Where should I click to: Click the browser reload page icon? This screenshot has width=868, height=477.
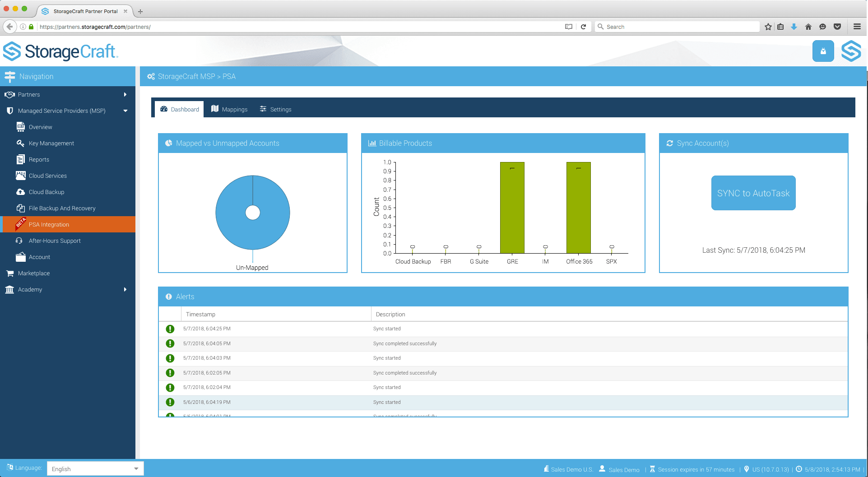583,27
